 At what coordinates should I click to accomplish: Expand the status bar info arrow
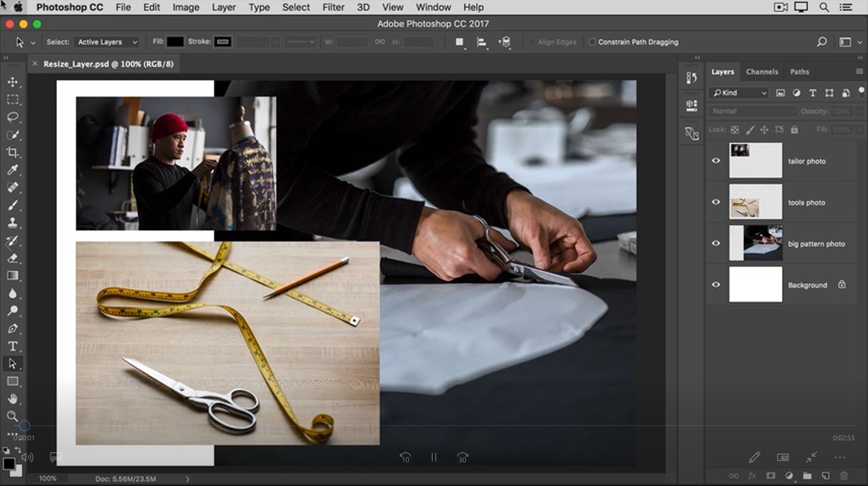click(x=187, y=479)
